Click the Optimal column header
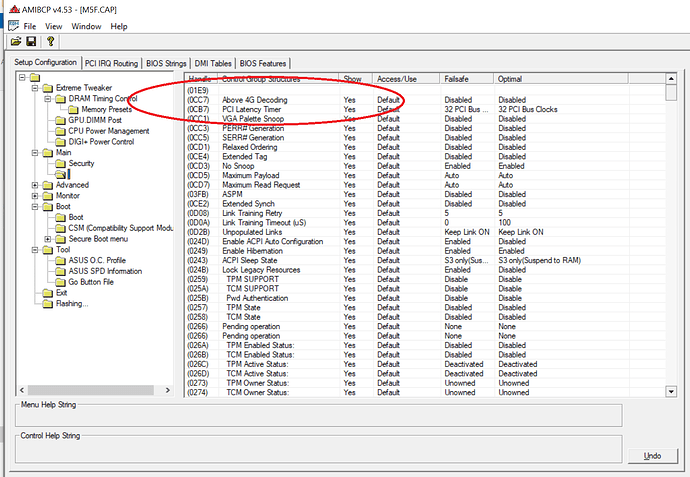Screen dimensions: 690x477 pos(561,79)
